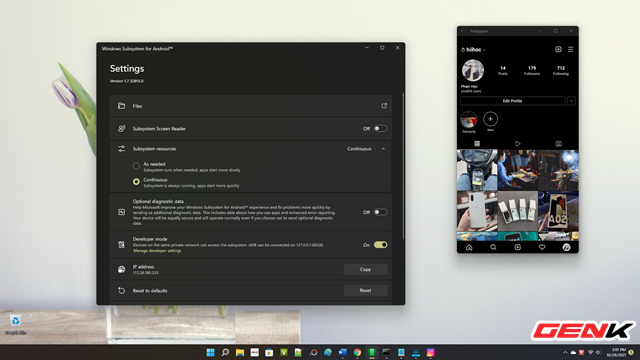Click the Subsystem Screen Reader icon
Screen dimensions: 640x360
121,129
